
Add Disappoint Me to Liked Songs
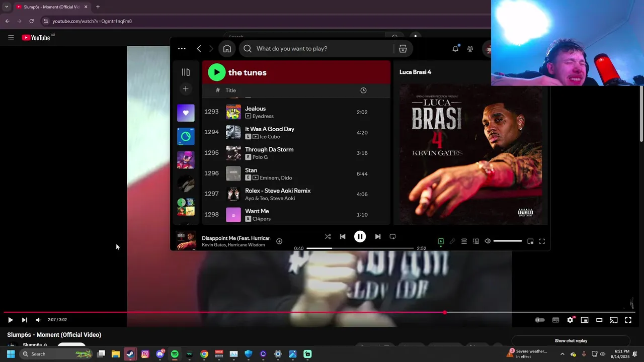tap(279, 241)
